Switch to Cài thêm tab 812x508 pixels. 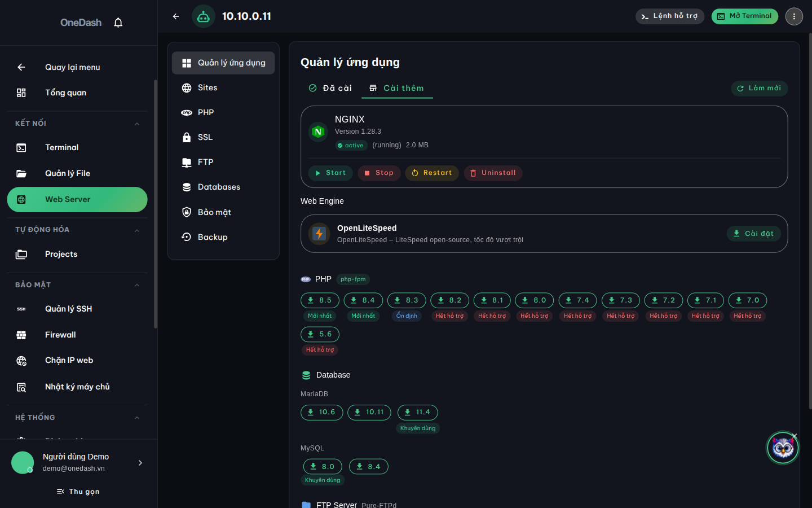(397, 88)
